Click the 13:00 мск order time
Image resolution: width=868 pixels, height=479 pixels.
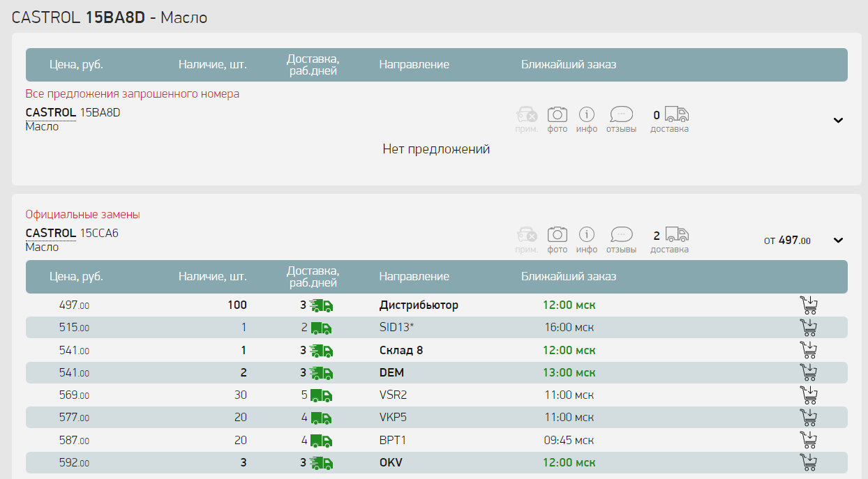click(x=569, y=372)
